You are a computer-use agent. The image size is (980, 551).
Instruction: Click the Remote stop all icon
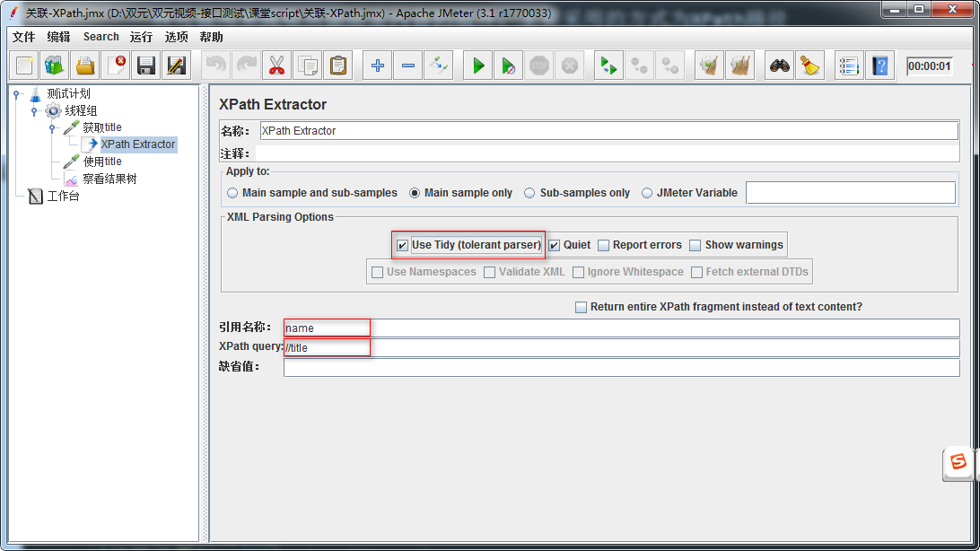click(639, 66)
